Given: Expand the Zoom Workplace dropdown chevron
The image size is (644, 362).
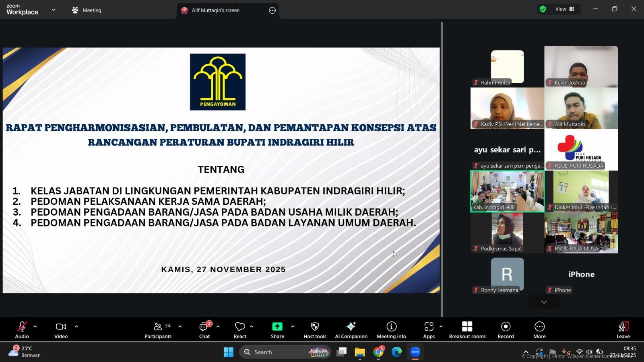Looking at the screenshot, I should point(54,10).
